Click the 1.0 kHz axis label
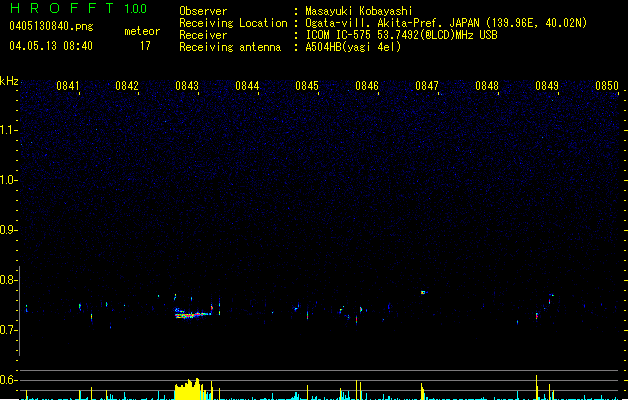The height and width of the screenshot is (400, 629). pyautogui.click(x=9, y=180)
